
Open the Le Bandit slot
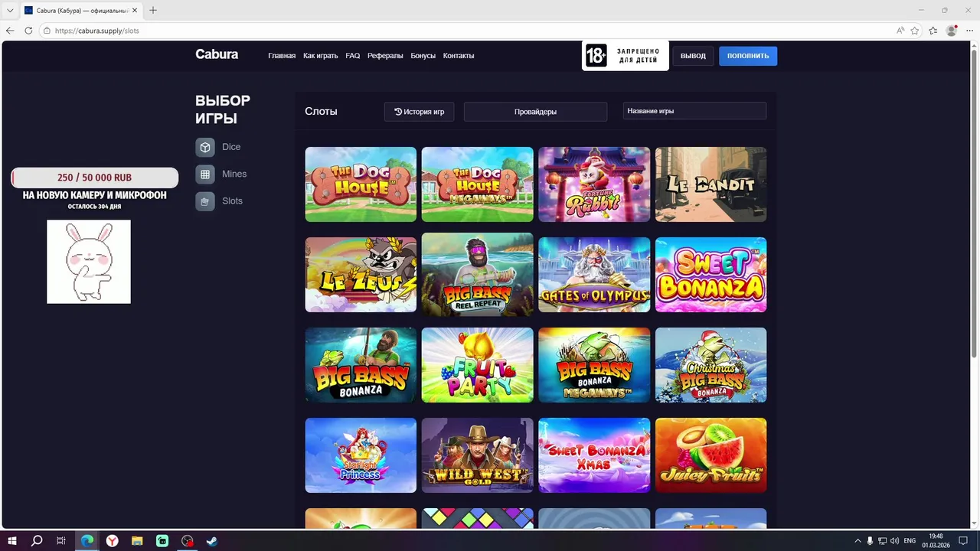tap(710, 184)
